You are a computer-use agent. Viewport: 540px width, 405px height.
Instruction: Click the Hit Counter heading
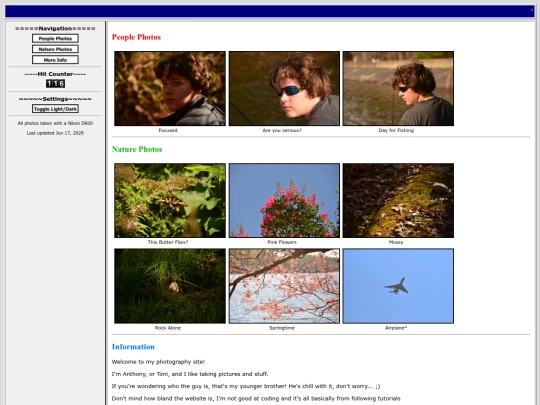pyautogui.click(x=55, y=74)
